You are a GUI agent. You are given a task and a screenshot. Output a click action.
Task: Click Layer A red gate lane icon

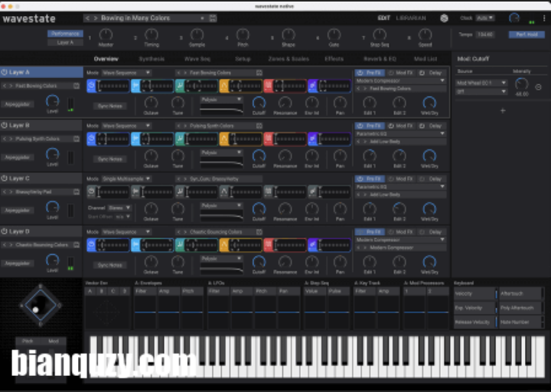(268, 86)
